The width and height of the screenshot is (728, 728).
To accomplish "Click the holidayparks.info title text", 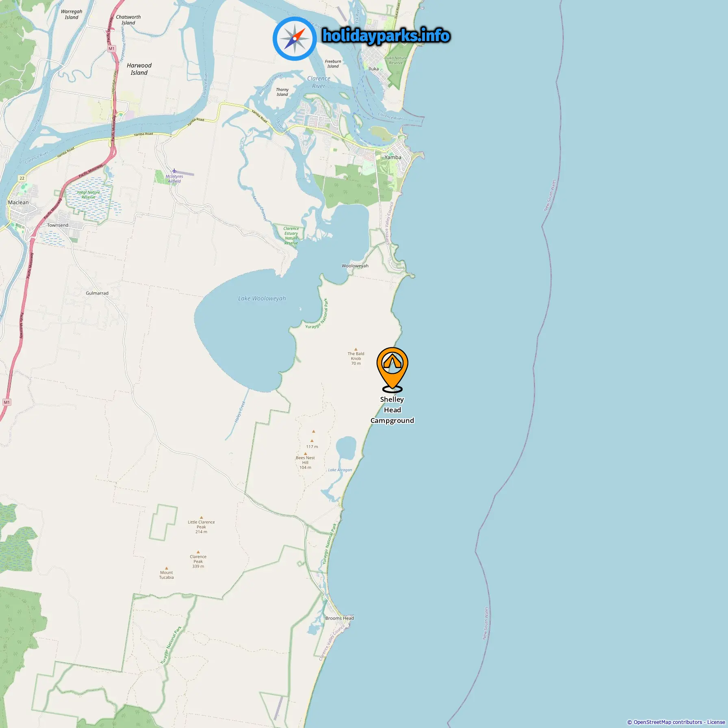I will [386, 36].
